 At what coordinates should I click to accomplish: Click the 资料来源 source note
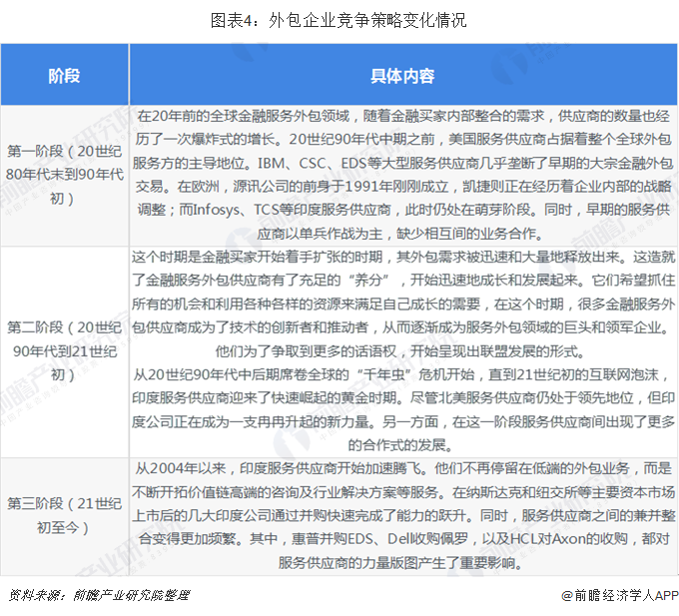98,596
